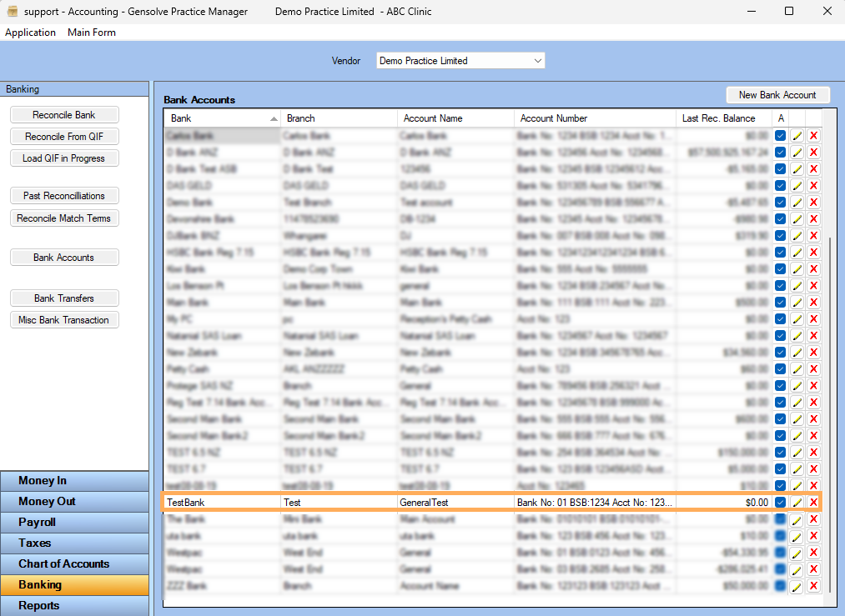
Task: Open the Bank Transfers screen
Action: pos(64,298)
